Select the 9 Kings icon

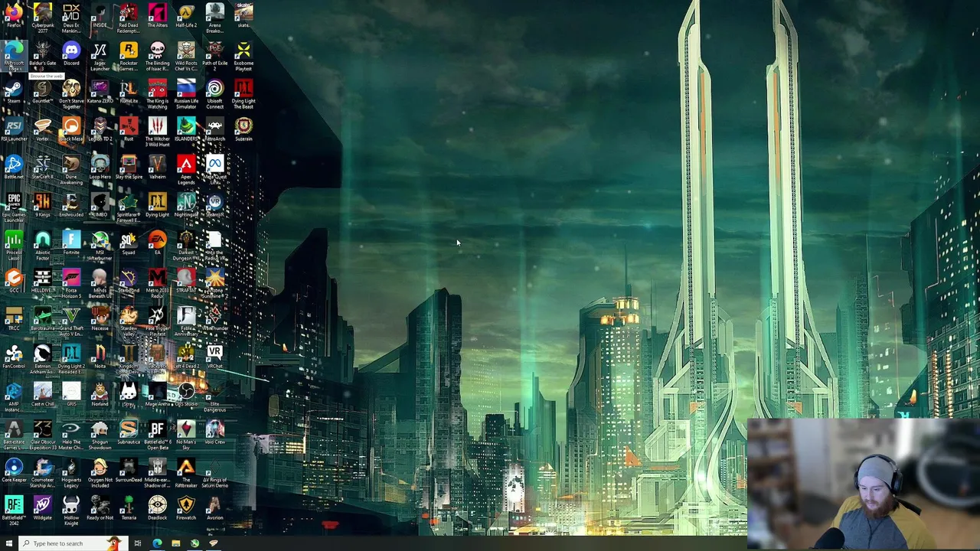click(42, 205)
